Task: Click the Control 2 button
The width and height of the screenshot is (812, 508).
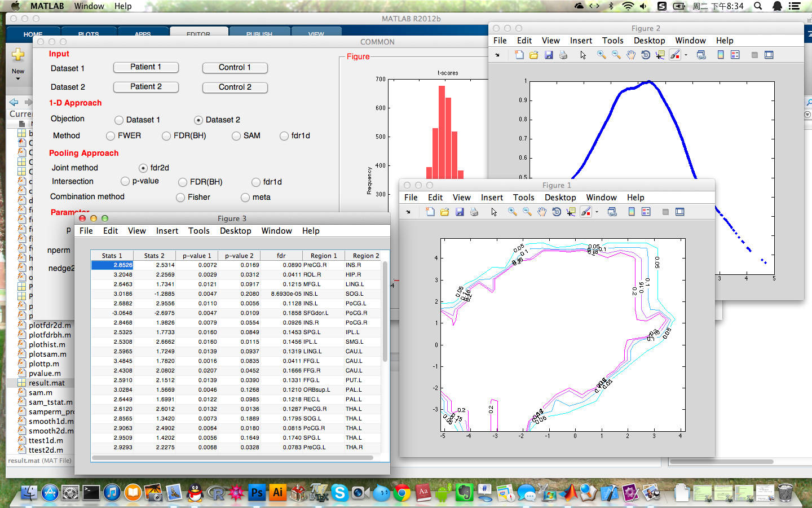Action: click(235, 87)
